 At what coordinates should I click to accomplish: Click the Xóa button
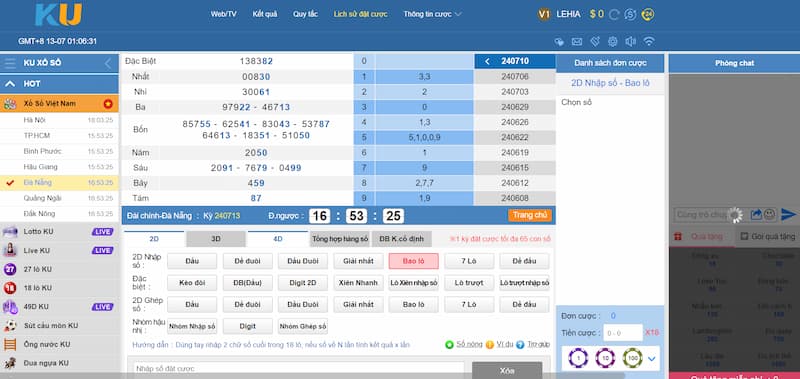[x=507, y=370]
